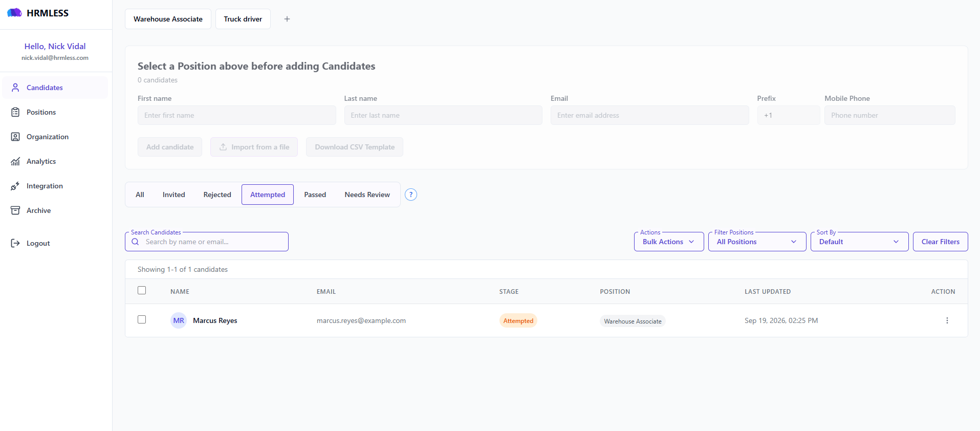Image resolution: width=980 pixels, height=431 pixels.
Task: Open the All Positions filter dropdown
Action: click(757, 242)
